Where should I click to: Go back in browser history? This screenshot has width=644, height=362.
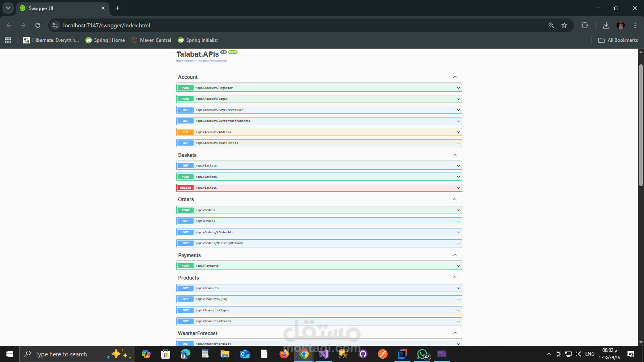point(9,25)
